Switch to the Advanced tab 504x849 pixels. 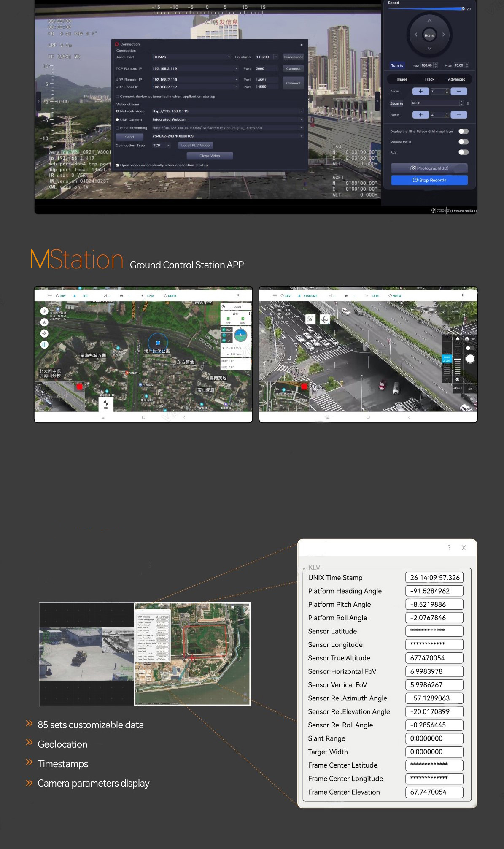coord(456,79)
